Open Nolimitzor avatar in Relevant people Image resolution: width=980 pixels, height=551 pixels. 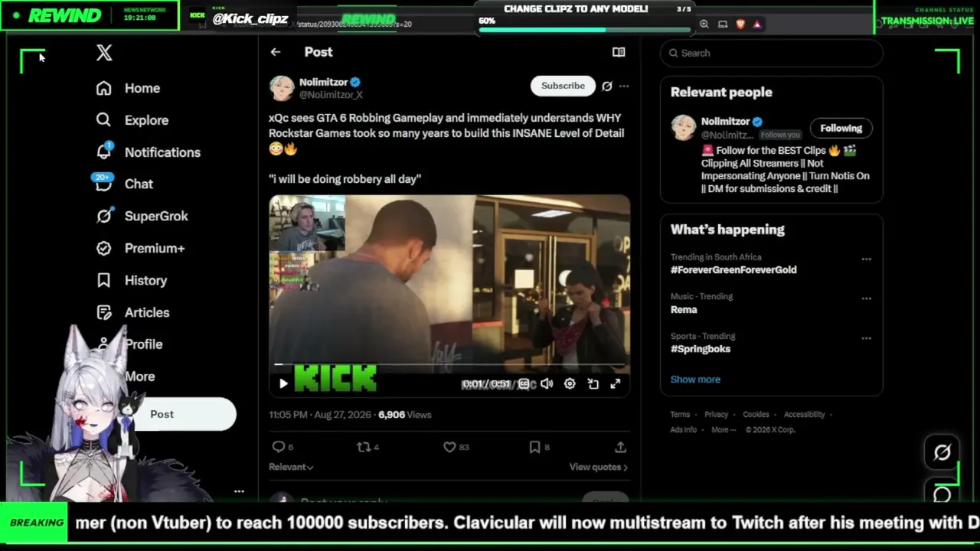(684, 128)
